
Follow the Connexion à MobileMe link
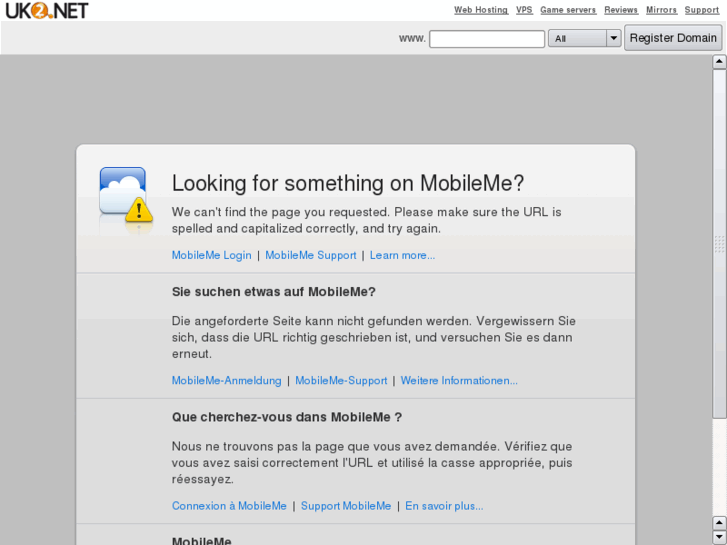[229, 505]
